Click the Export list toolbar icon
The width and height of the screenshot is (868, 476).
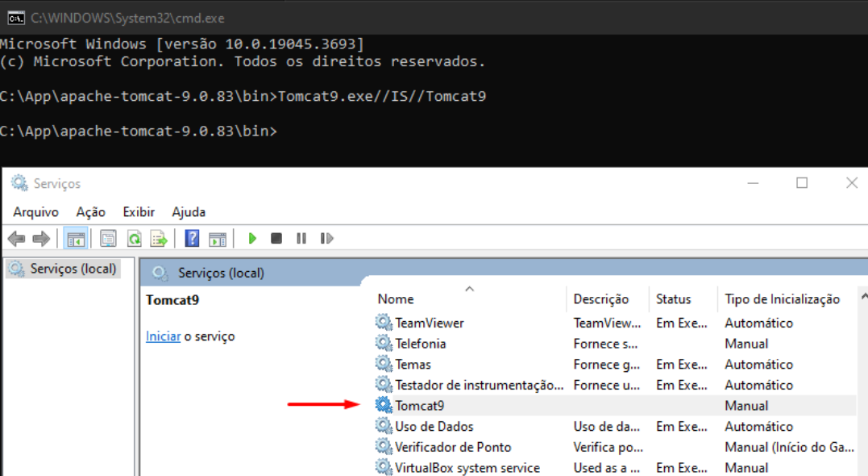pos(159,239)
